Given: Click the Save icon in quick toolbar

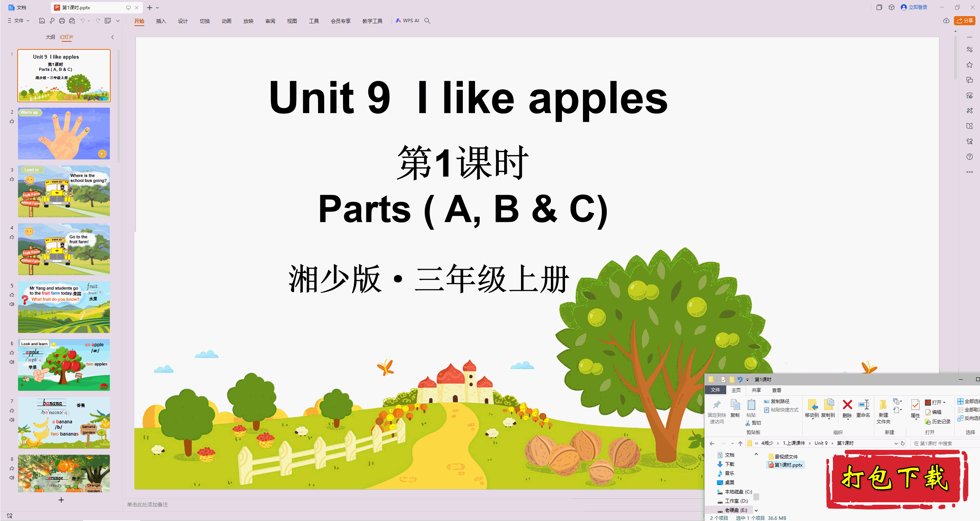Looking at the screenshot, I should pyautogui.click(x=42, y=21).
